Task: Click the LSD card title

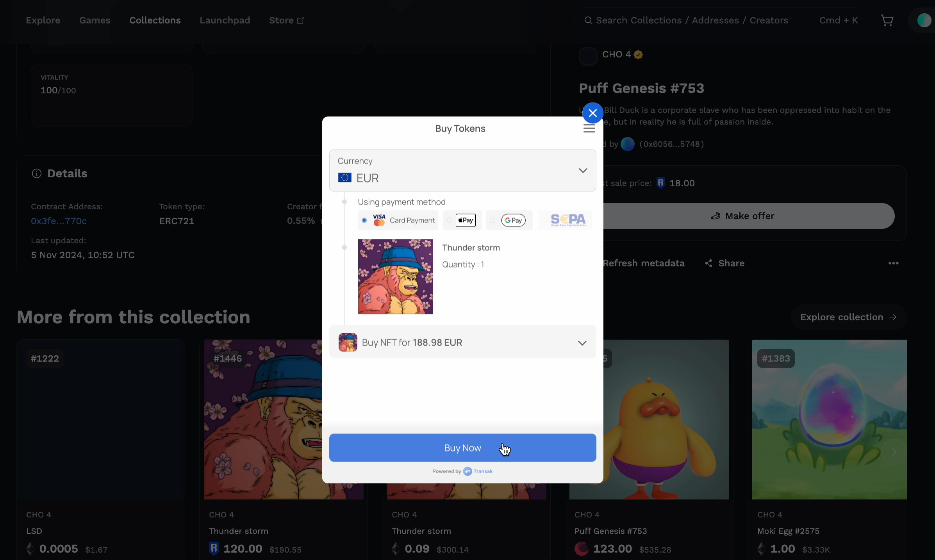Action: click(x=34, y=531)
